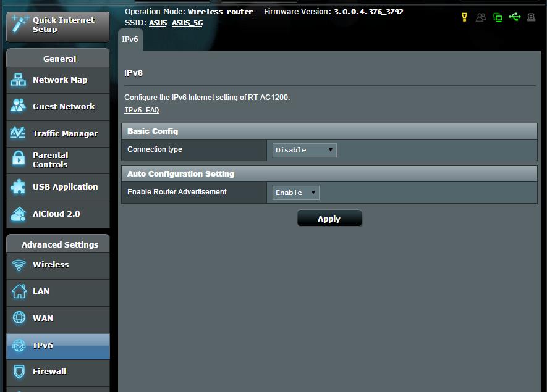Click the Wireless signal icon
The width and height of the screenshot is (547, 392).
tap(19, 265)
